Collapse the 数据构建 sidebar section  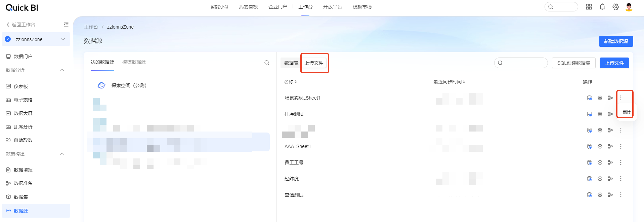coord(62,154)
